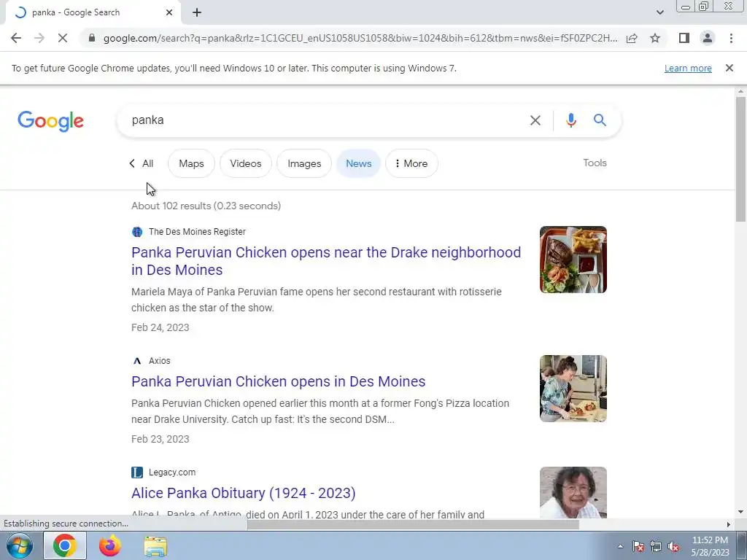Close the panka Google Search tab
Viewport: 747px width, 560px height.
pos(169,12)
